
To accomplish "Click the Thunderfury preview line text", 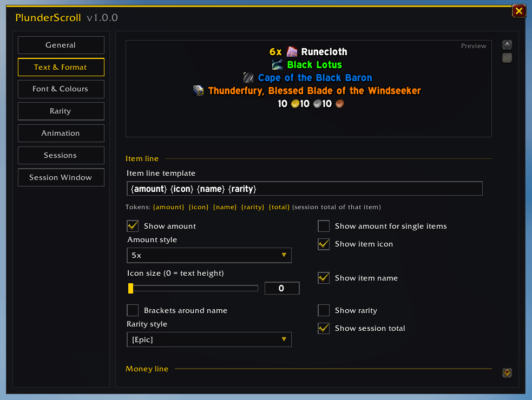I will pos(314,90).
